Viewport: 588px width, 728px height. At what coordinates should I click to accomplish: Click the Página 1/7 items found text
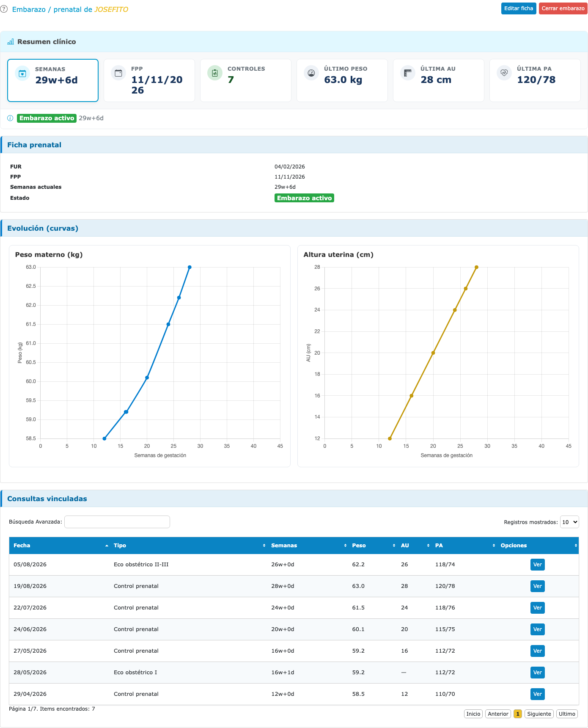(x=52, y=709)
